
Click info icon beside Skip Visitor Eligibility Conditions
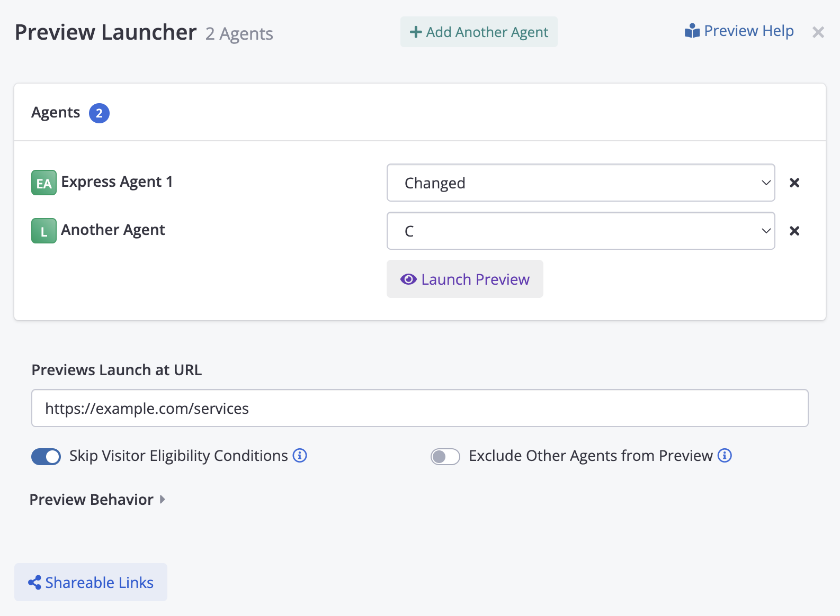(x=300, y=456)
